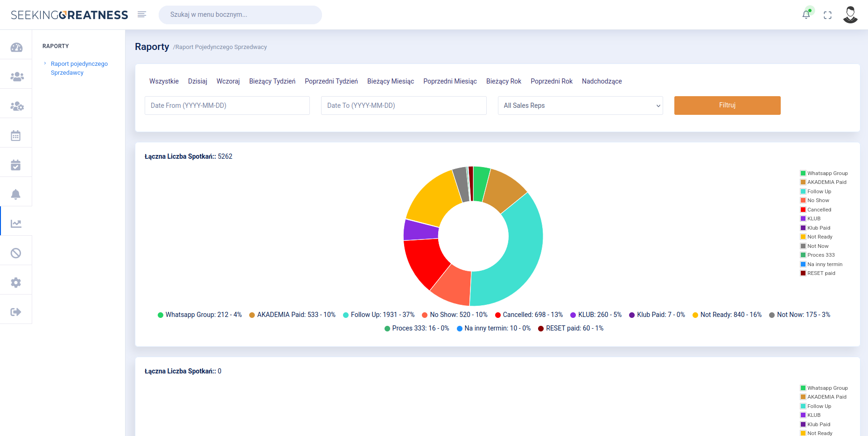Open the settings gear icon in sidebar
The width and height of the screenshot is (868, 436).
point(16,280)
